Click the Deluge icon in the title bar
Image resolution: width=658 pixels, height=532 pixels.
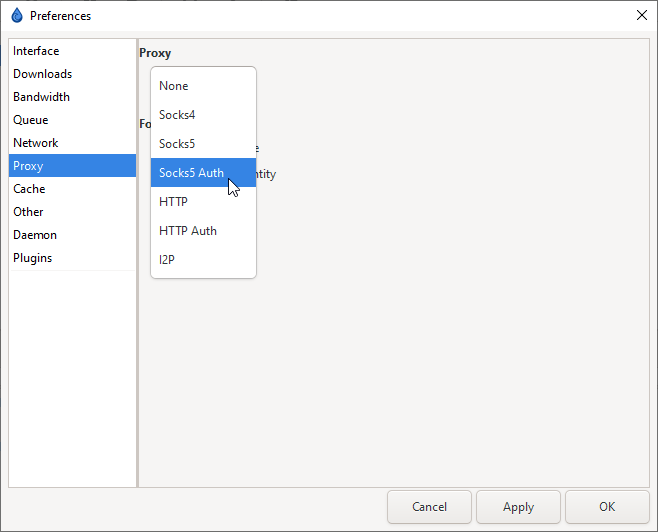(16, 15)
